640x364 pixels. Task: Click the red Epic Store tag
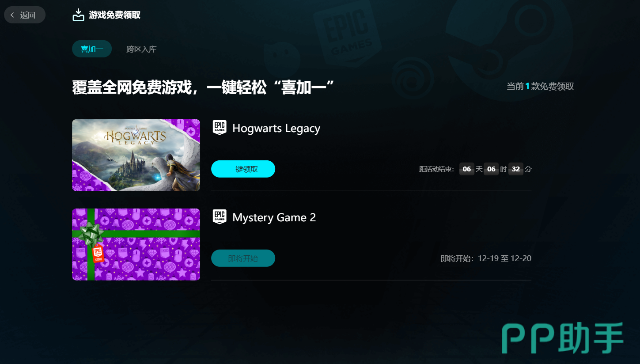(x=98, y=254)
